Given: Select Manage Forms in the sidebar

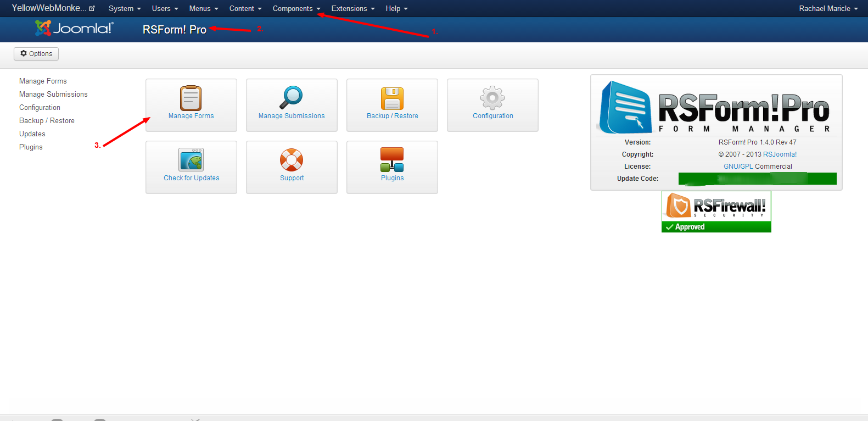Looking at the screenshot, I should point(43,81).
